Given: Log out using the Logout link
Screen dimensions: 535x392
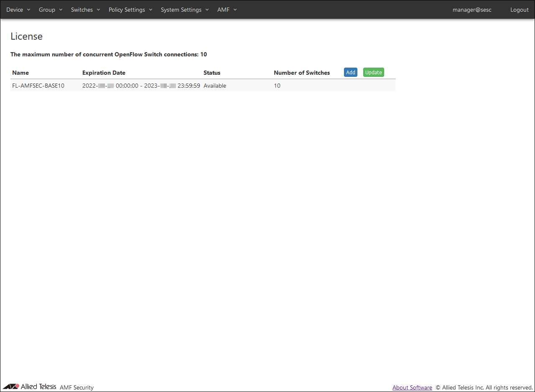Looking at the screenshot, I should pos(519,10).
